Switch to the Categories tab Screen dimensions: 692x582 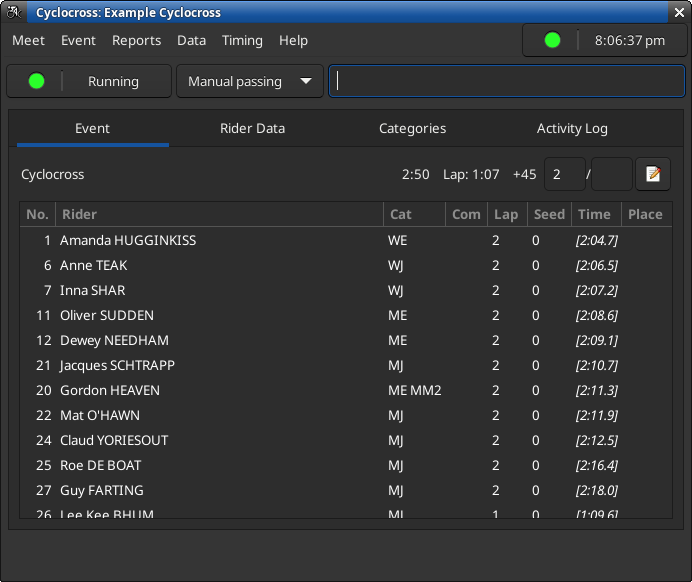pyautogui.click(x=413, y=128)
